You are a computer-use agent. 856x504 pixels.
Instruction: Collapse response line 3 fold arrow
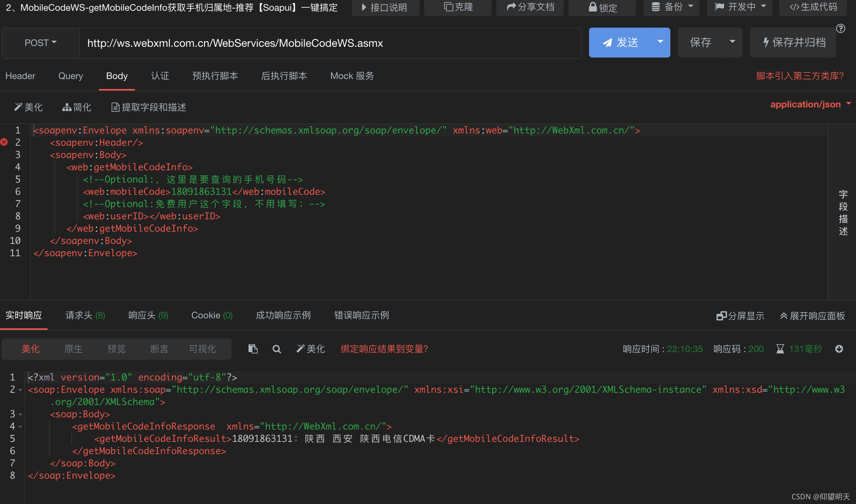point(20,415)
